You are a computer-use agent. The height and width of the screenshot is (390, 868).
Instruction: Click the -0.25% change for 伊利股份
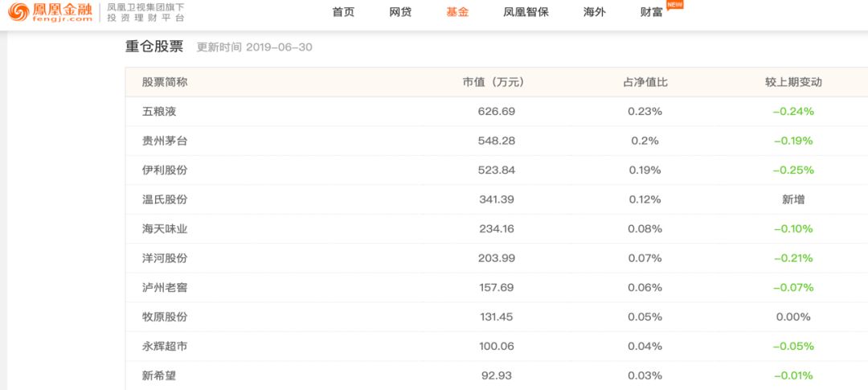pos(793,170)
